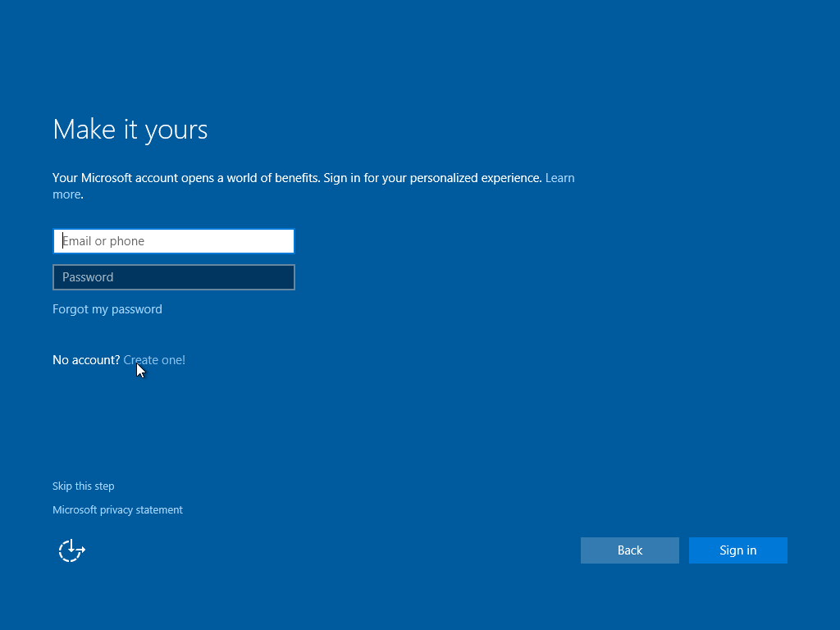This screenshot has width=840, height=630.
Task: Open accessibility options via bottom-left icon
Action: 71,550
